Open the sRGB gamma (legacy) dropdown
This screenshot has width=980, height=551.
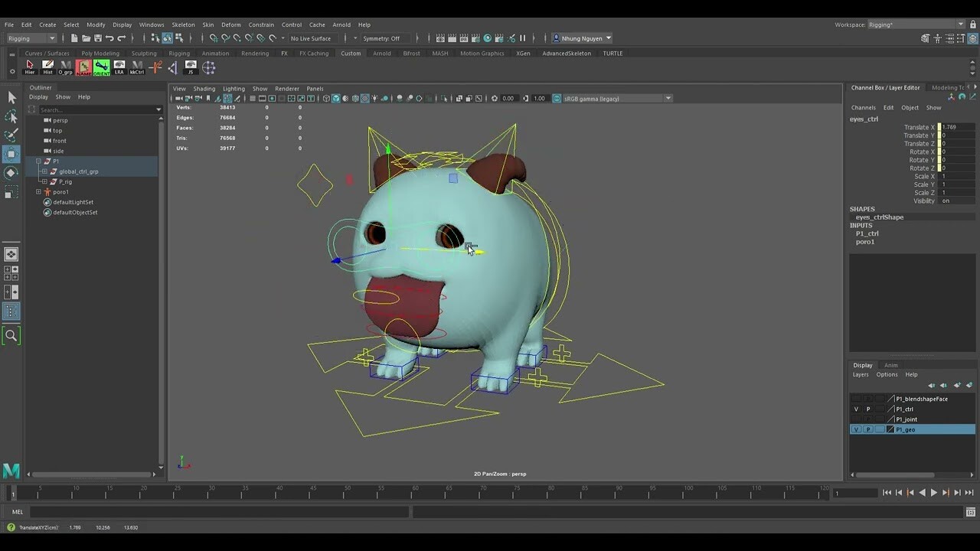(667, 98)
